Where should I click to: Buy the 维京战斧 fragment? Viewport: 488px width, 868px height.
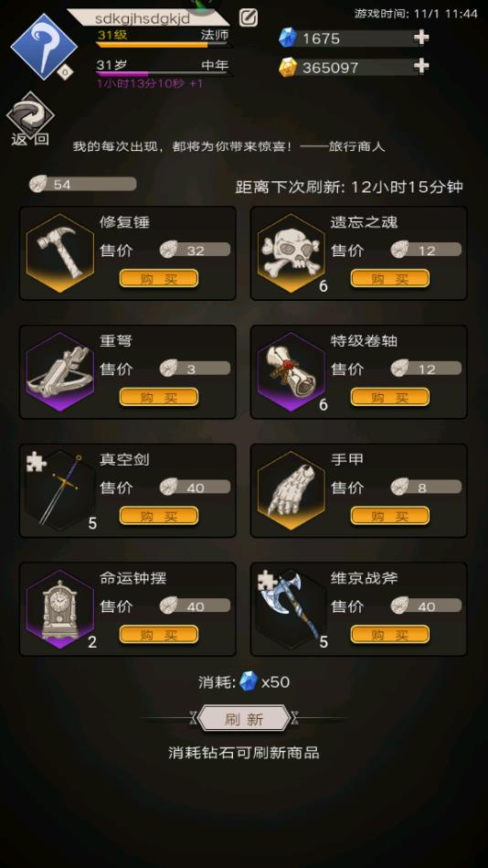[x=390, y=634]
